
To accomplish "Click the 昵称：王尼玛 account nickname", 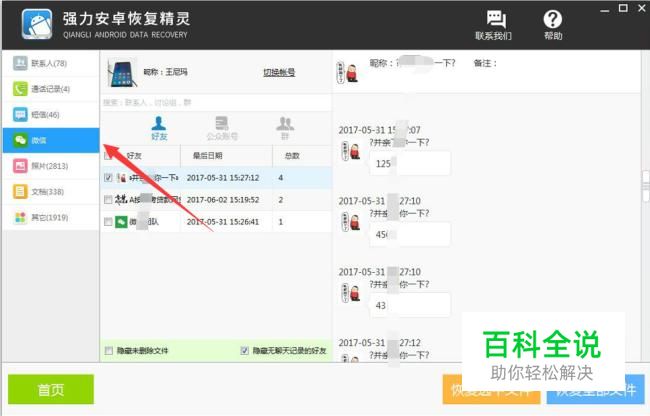I will click(165, 72).
